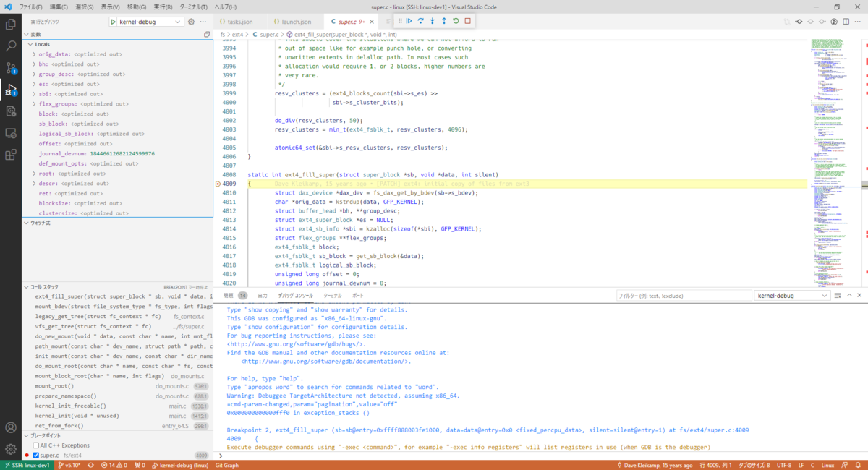
Task: Expand the orig_data variable
Action: (x=34, y=54)
